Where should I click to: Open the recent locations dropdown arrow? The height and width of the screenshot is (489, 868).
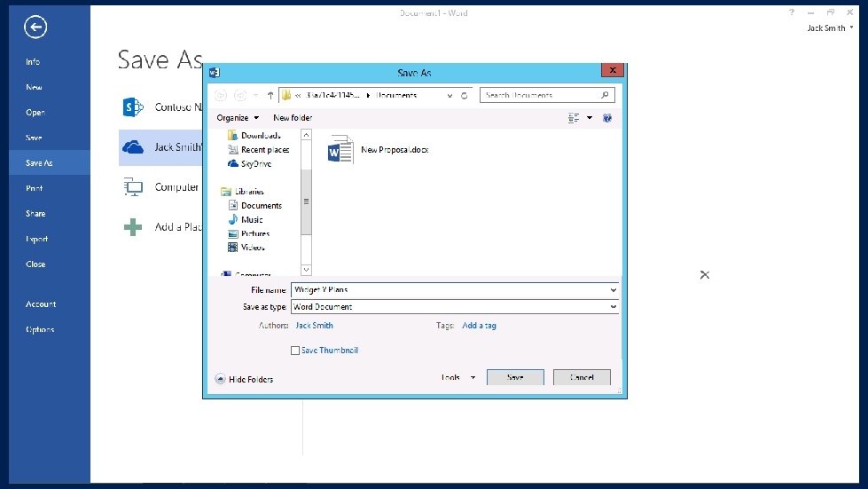click(x=255, y=95)
